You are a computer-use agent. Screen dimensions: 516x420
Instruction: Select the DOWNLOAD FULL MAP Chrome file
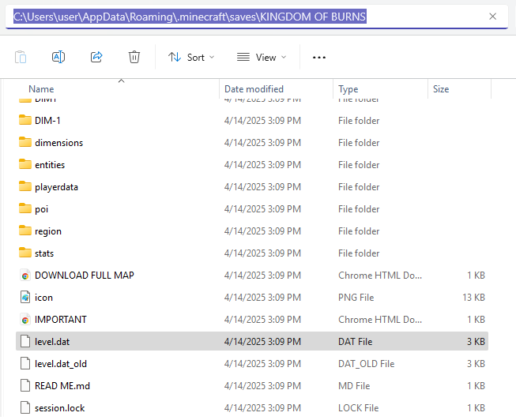click(84, 276)
